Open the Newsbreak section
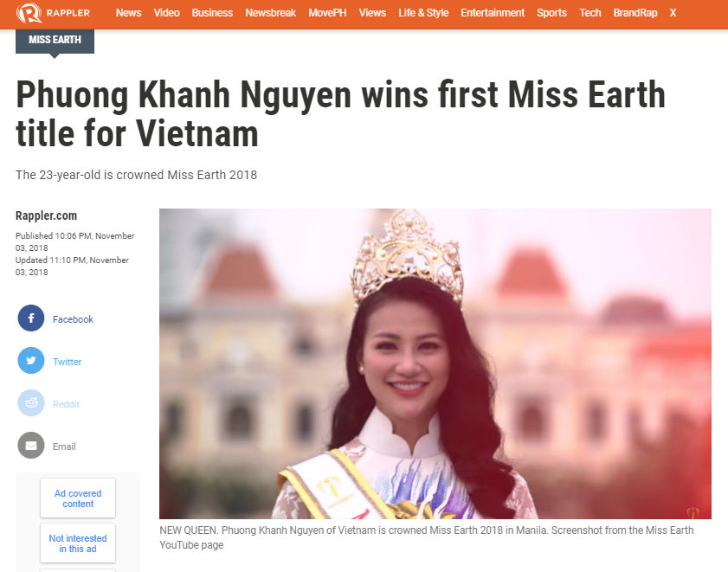 pos(271,13)
